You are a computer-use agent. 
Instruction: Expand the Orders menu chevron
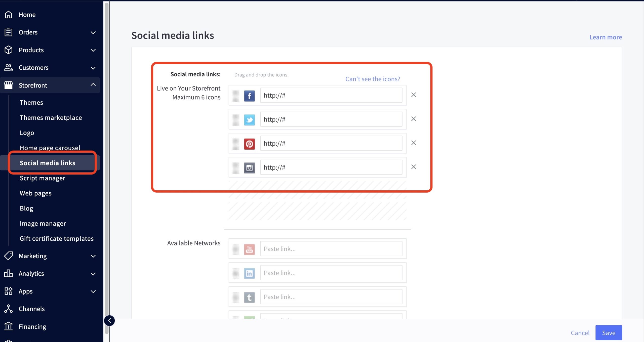coord(93,33)
